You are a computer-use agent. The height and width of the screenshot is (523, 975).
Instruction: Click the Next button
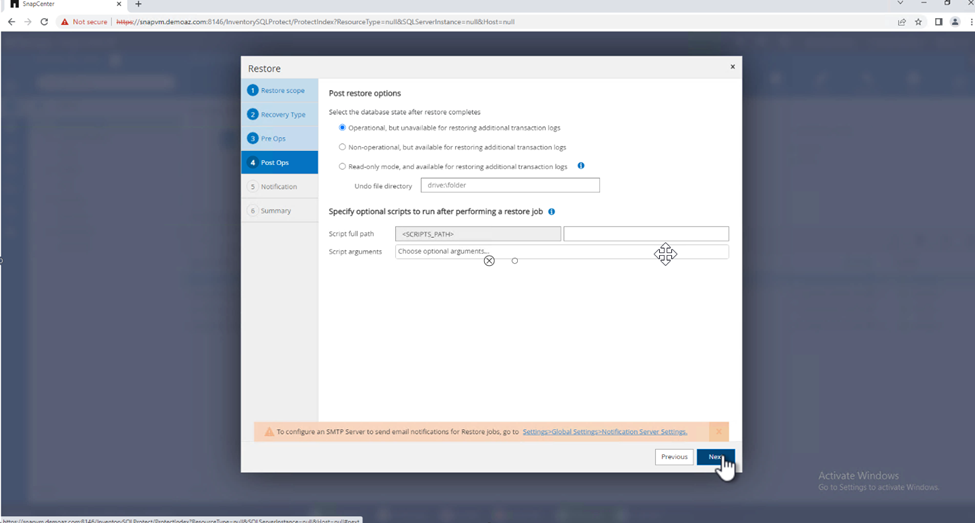tap(716, 456)
